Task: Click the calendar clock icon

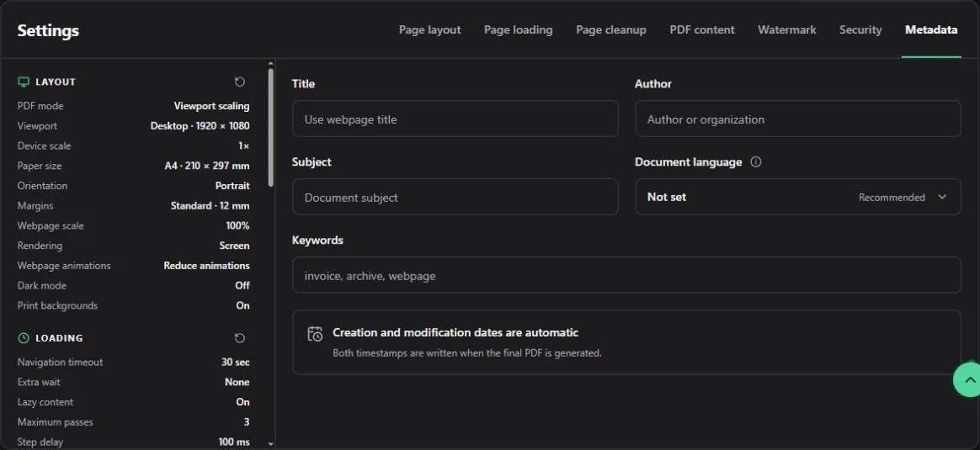Action: [315, 334]
